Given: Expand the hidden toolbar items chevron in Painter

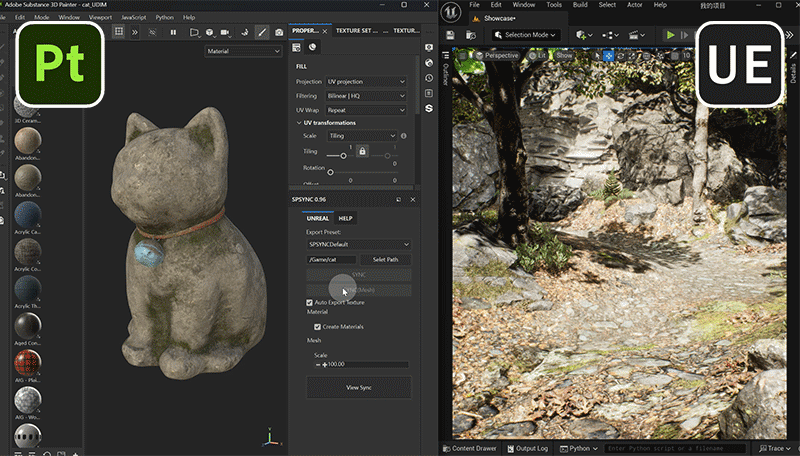Looking at the screenshot, I should tap(135, 32).
